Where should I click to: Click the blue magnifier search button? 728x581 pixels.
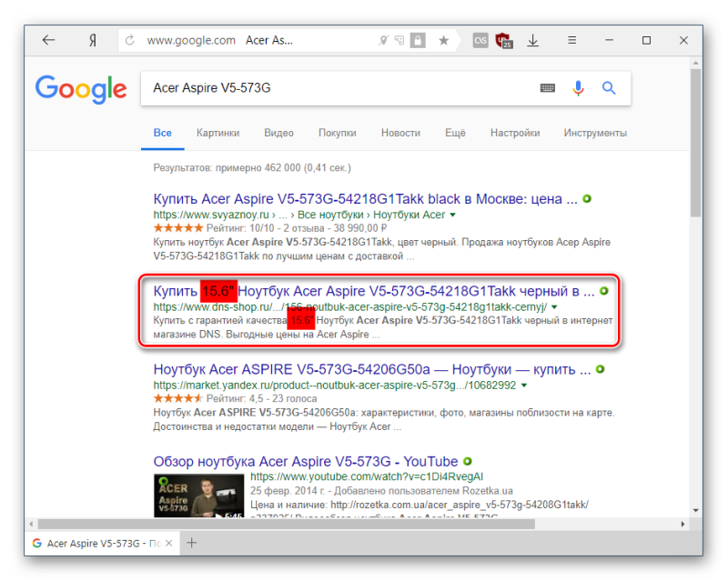pos(609,87)
